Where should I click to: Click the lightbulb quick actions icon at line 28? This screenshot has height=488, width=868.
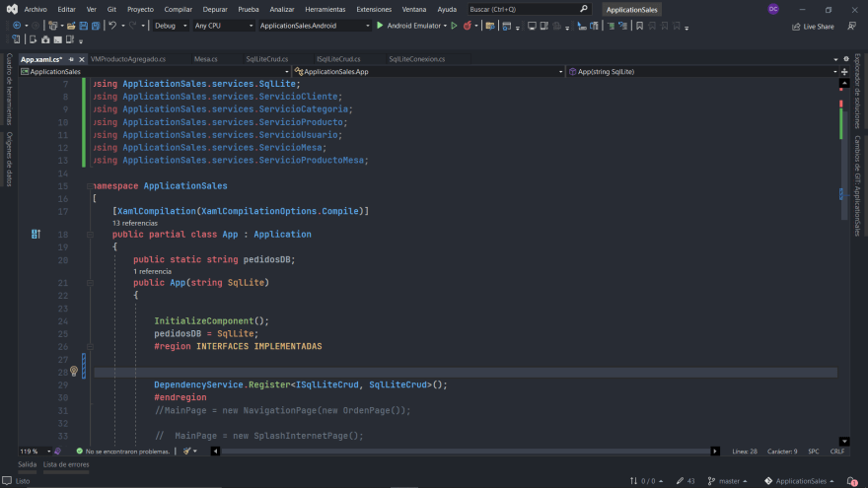[74, 372]
